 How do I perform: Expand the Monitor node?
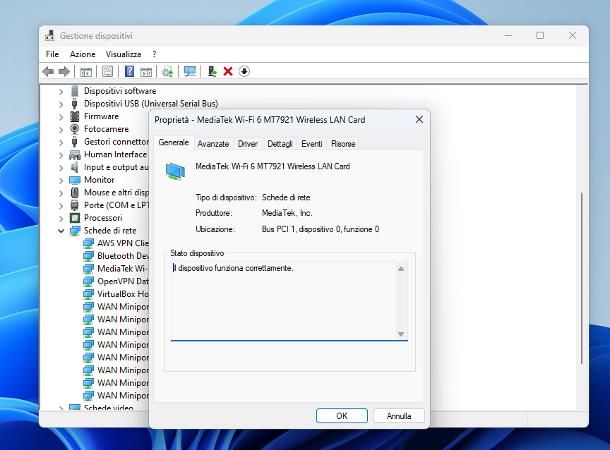(x=61, y=180)
